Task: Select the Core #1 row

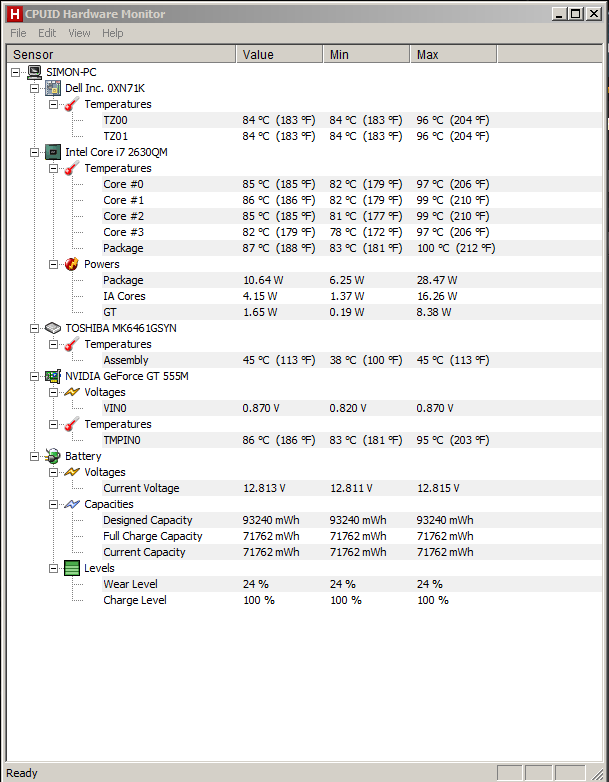Action: tap(352, 200)
